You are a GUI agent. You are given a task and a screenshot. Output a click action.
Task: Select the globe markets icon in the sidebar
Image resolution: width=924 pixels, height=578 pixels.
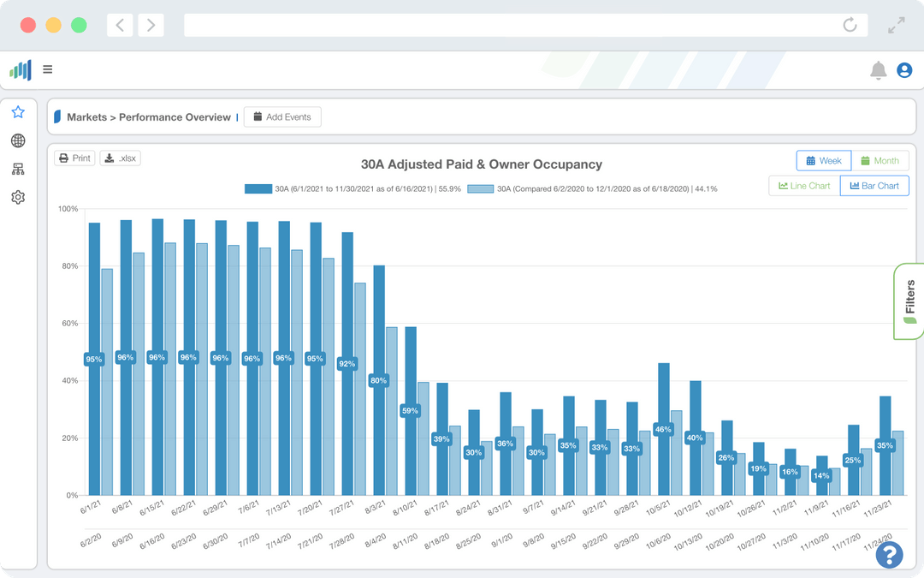18,140
